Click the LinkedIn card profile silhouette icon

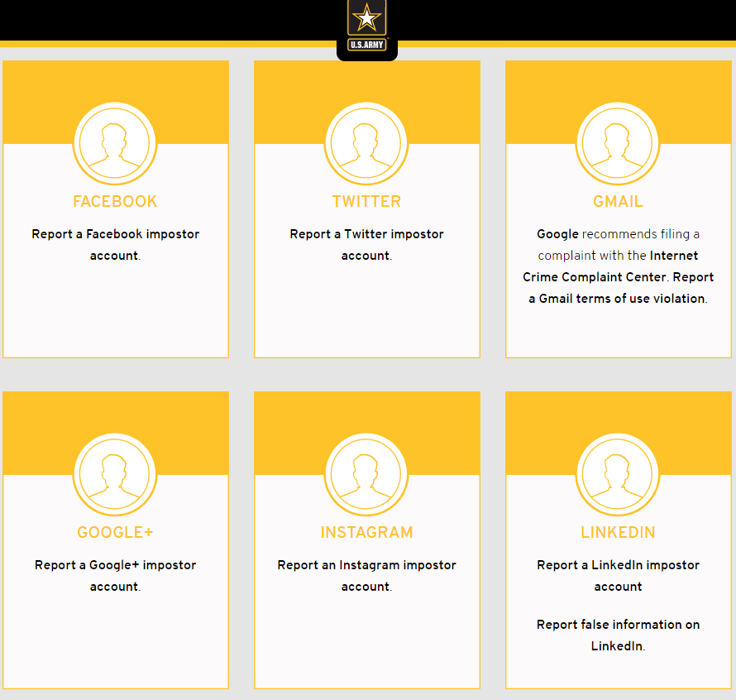[618, 474]
